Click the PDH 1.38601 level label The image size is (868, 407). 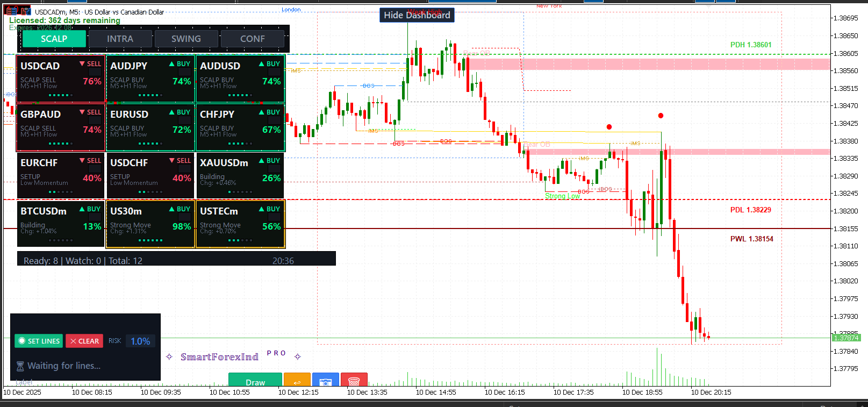click(x=751, y=45)
